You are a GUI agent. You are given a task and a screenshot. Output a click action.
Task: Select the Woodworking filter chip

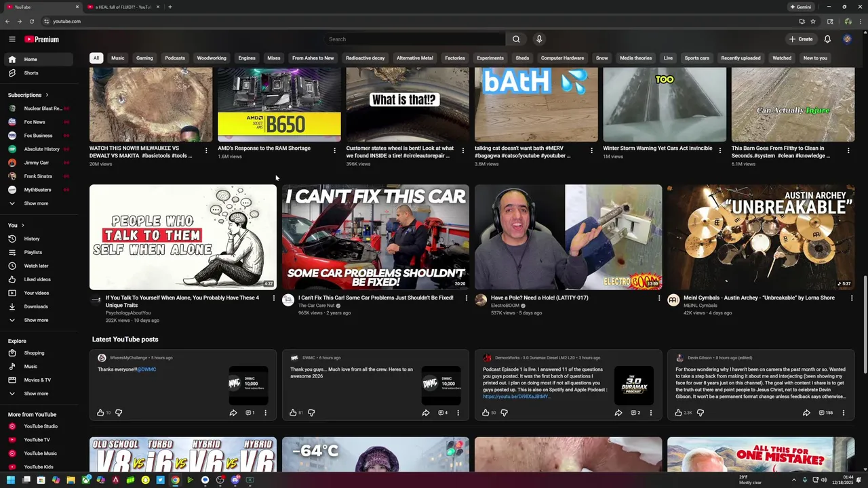point(212,58)
